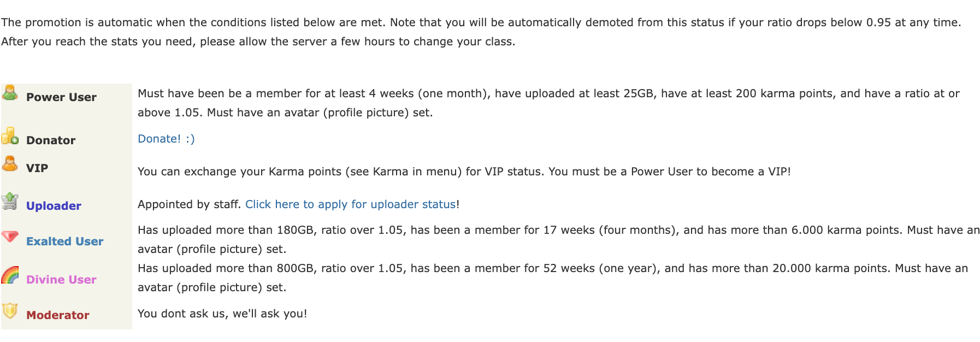Click the orange VIP user icon
980x342 pixels.
10,163
